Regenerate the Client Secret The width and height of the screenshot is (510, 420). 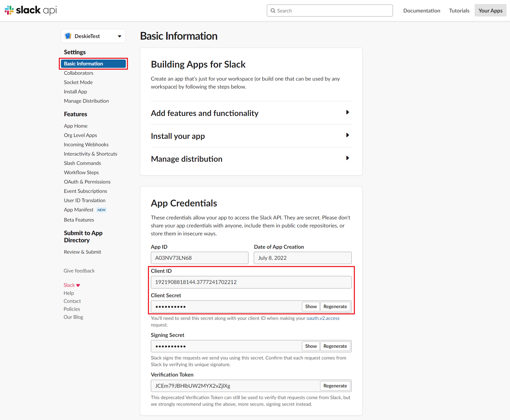[x=335, y=306]
